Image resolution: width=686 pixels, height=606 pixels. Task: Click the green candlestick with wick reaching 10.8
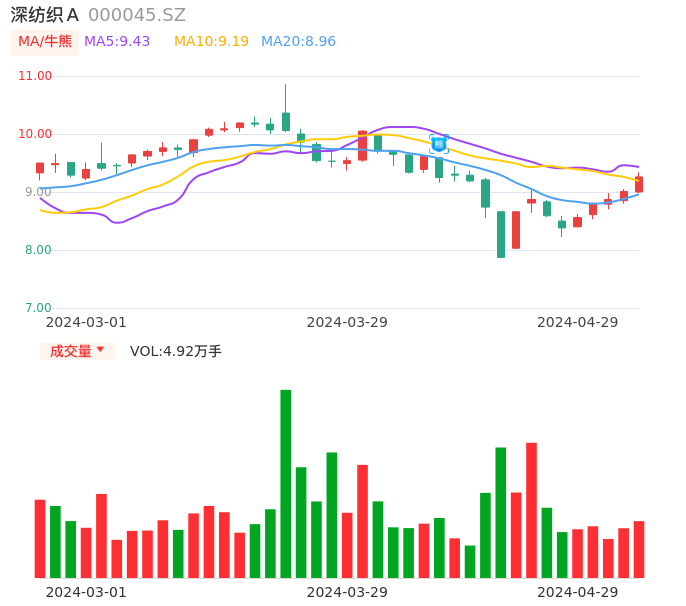(x=286, y=121)
